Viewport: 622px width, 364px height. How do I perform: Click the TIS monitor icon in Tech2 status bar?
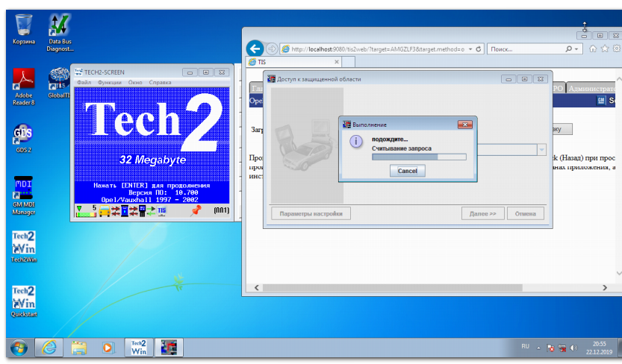[162, 210]
